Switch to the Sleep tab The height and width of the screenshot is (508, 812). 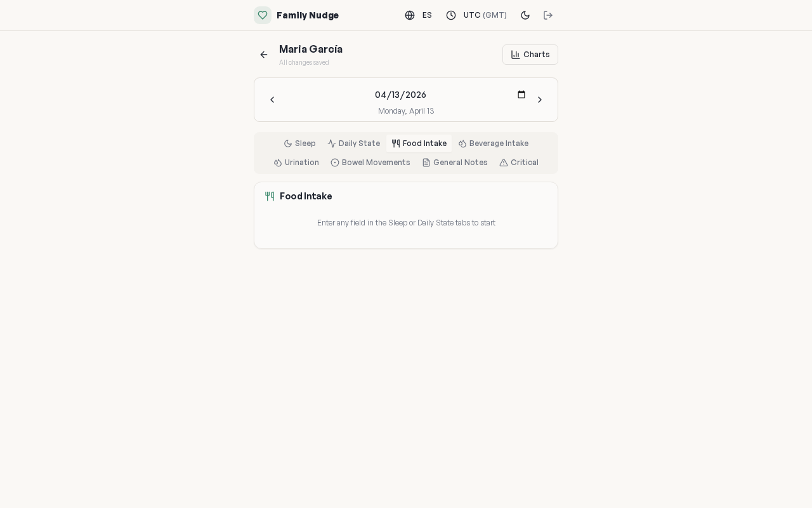click(x=299, y=144)
